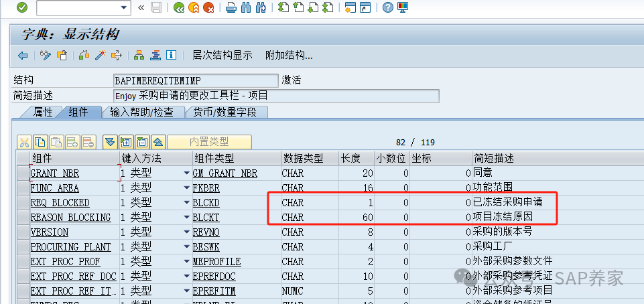
Task: Click the 层次结构显示 button
Action: pos(222,56)
